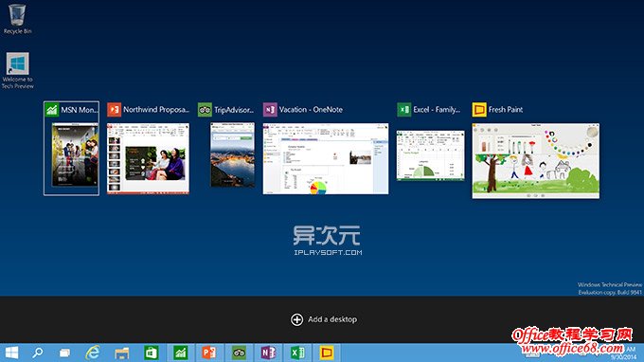Switch to the MSN Money window thumbnail

(75, 154)
